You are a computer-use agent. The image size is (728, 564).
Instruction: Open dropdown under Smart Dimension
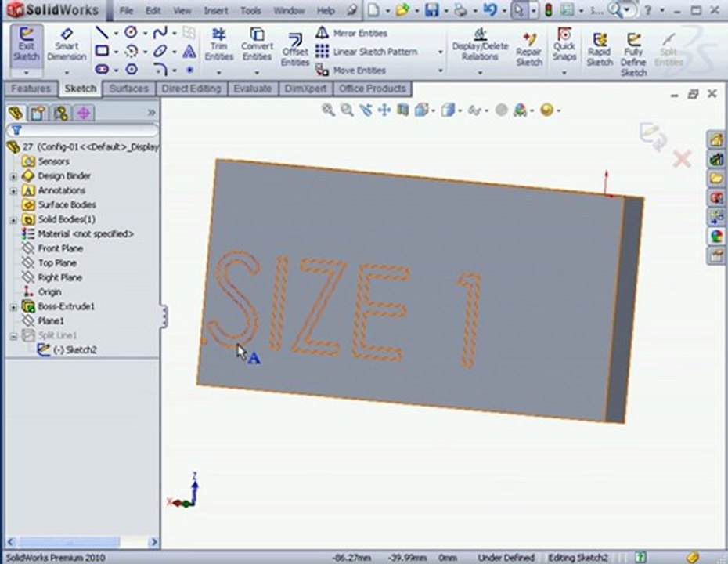(67, 73)
